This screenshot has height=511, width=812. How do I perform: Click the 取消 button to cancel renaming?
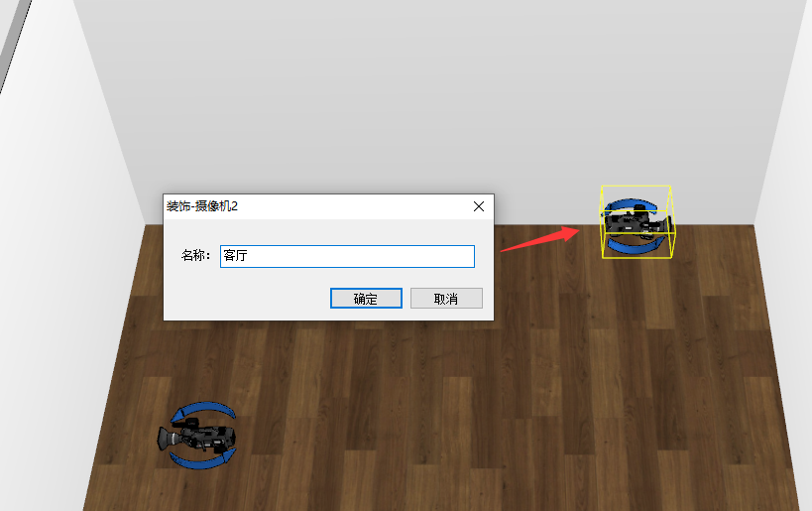446,299
